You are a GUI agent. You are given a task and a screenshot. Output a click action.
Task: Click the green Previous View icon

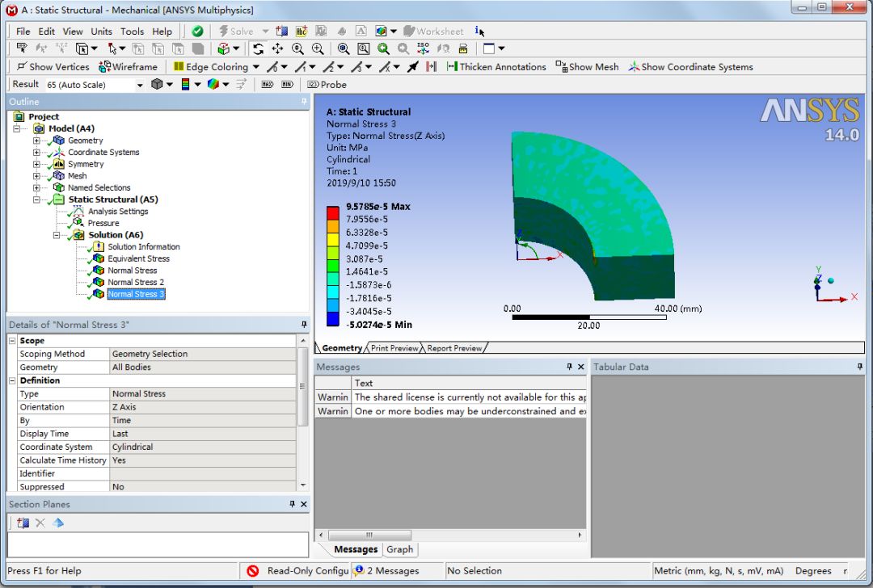(x=384, y=49)
